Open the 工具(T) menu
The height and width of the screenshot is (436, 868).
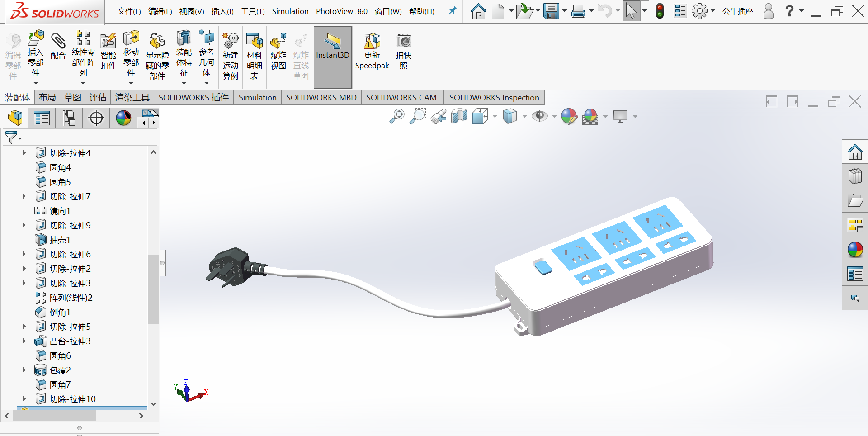[x=253, y=11]
